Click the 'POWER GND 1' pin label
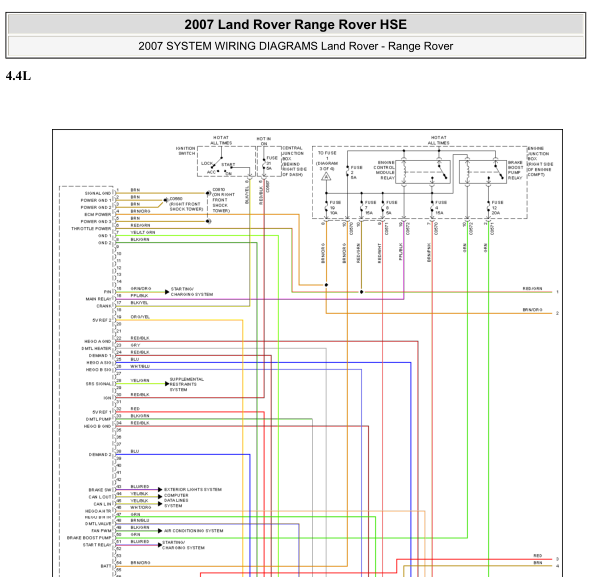 pos(96,200)
